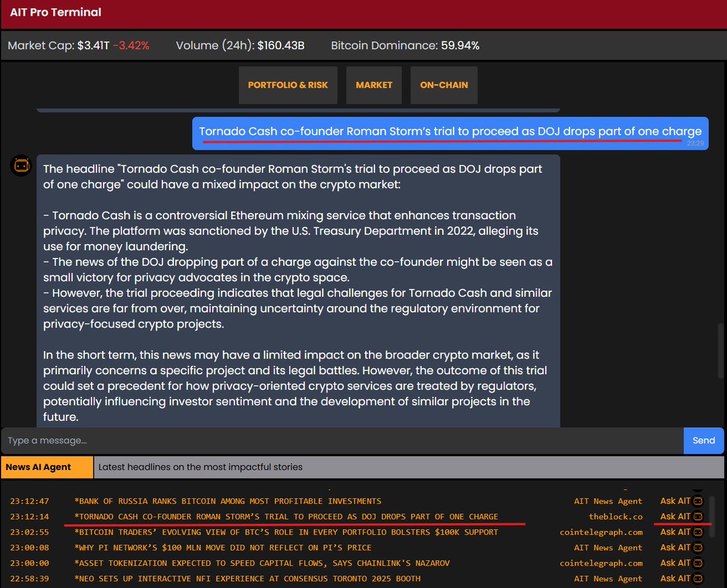Click the 23:29 message timestamp

(695, 144)
